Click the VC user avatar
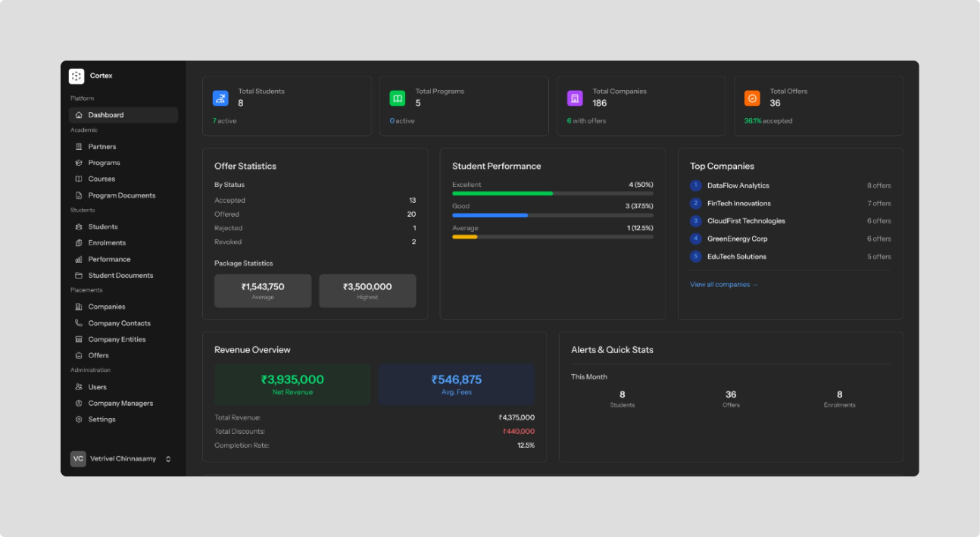 (x=78, y=459)
